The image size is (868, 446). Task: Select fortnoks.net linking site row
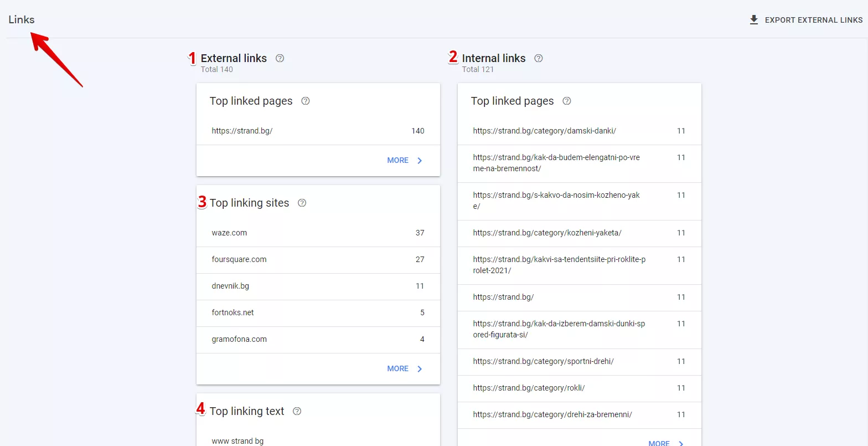click(318, 313)
